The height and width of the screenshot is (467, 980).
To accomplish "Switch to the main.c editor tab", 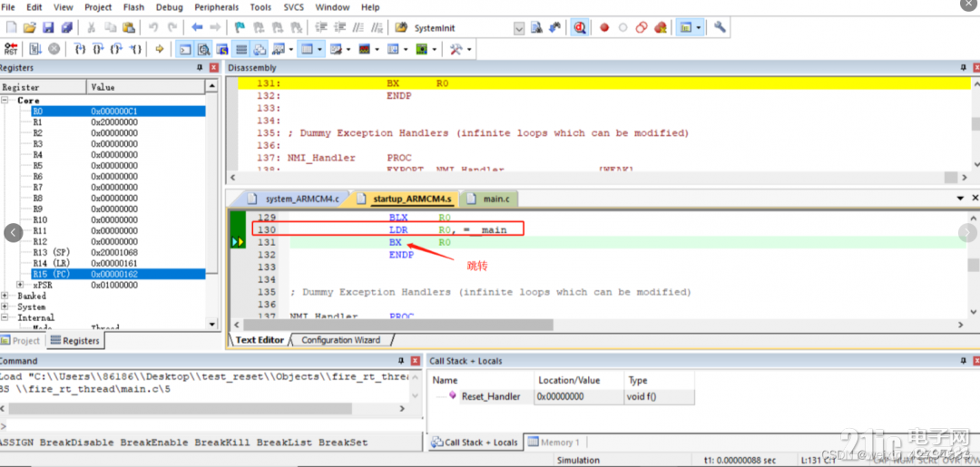I will pos(490,199).
